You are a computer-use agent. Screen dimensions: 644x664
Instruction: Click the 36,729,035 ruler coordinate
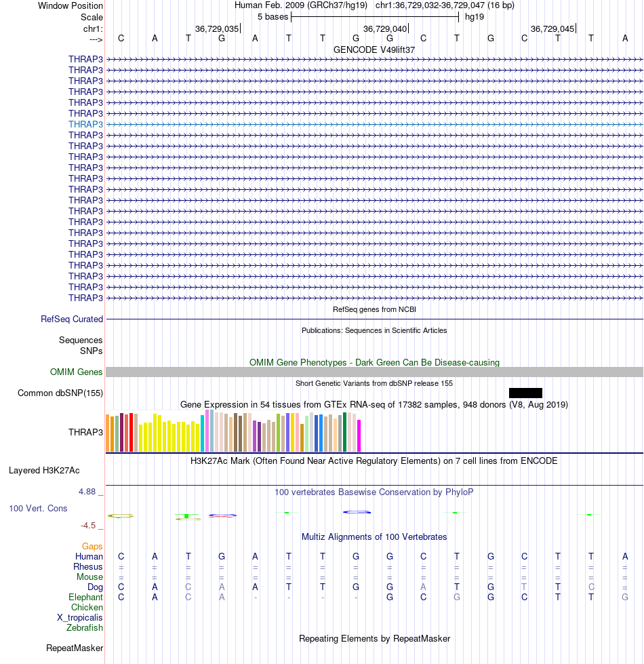217,28
